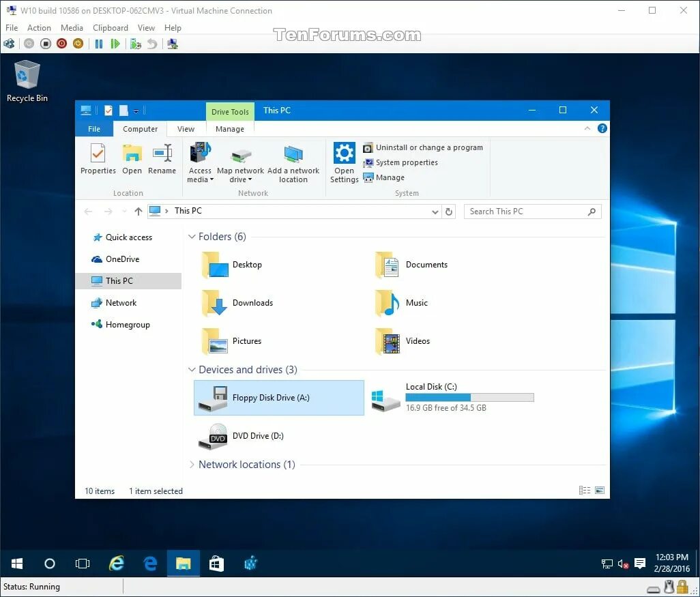Image resolution: width=700 pixels, height=597 pixels.
Task: Open Microsoft Edge from the taskbar
Action: point(151,564)
